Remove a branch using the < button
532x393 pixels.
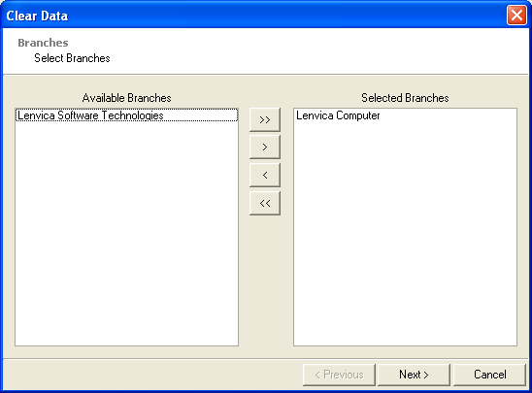[x=265, y=175]
